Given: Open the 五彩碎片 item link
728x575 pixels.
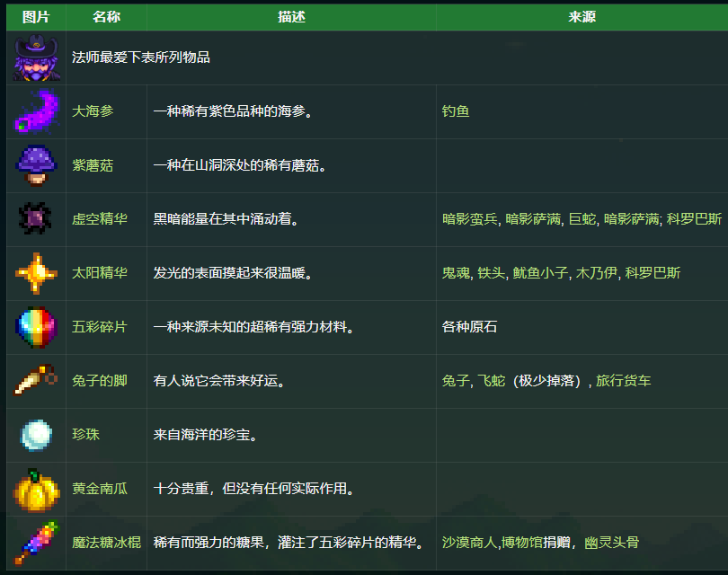Looking at the screenshot, I should [x=100, y=327].
